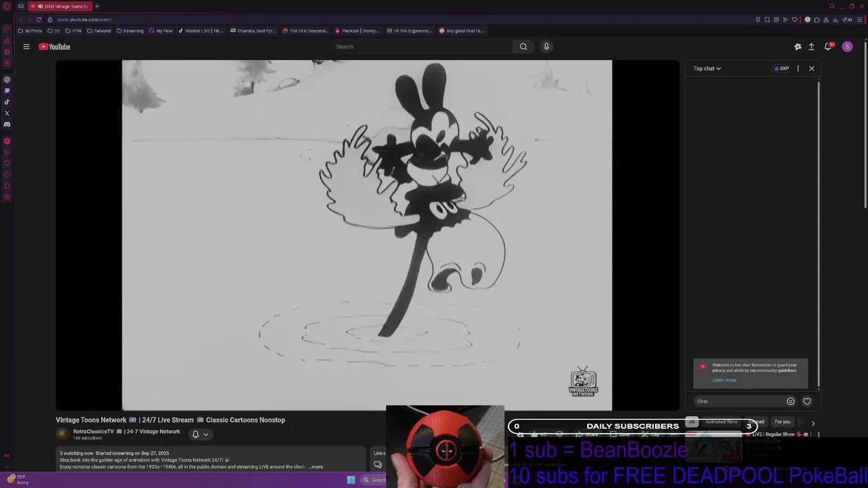Click the YouTube search input box
Screen dimensions: 868x488
pos(422,47)
